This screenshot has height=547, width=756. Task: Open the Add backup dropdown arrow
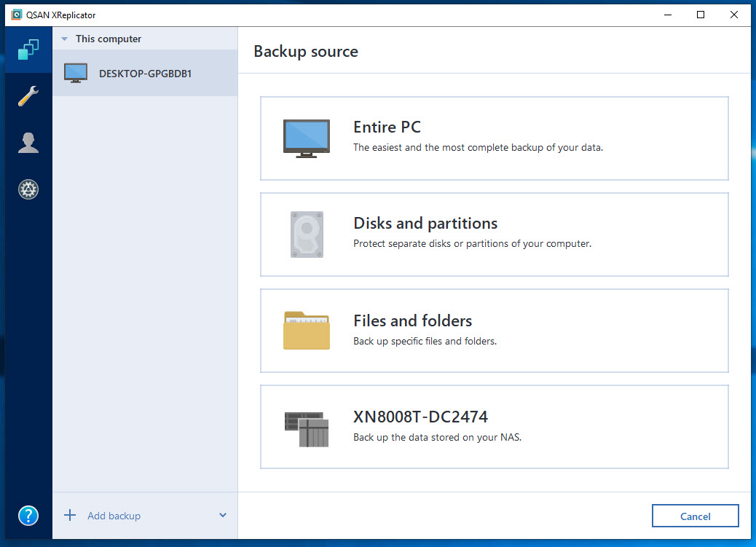(223, 515)
